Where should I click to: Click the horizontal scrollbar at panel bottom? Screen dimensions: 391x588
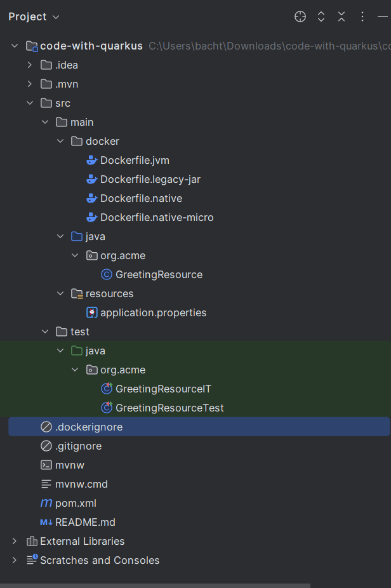156,585
